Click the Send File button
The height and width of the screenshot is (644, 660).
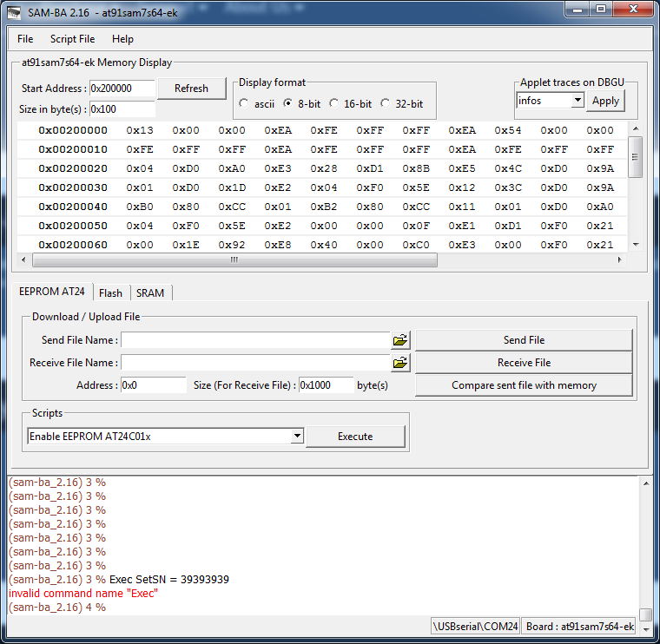524,340
